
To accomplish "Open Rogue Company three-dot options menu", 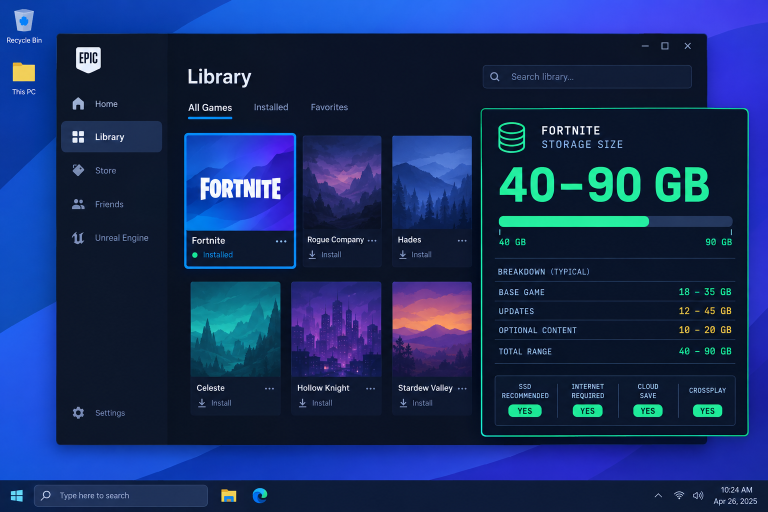I will point(372,241).
